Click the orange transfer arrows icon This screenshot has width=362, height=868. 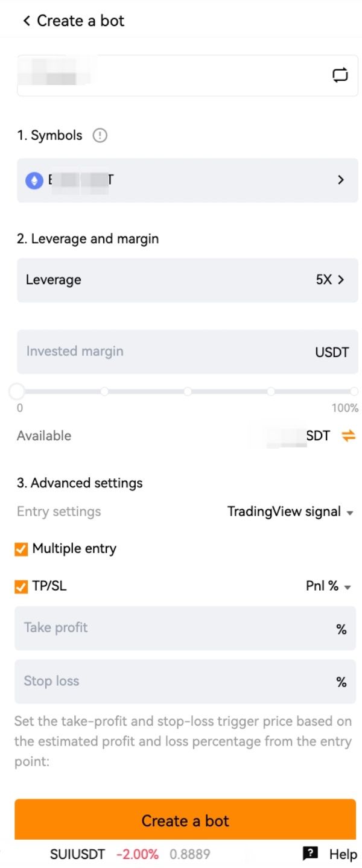pos(348,436)
